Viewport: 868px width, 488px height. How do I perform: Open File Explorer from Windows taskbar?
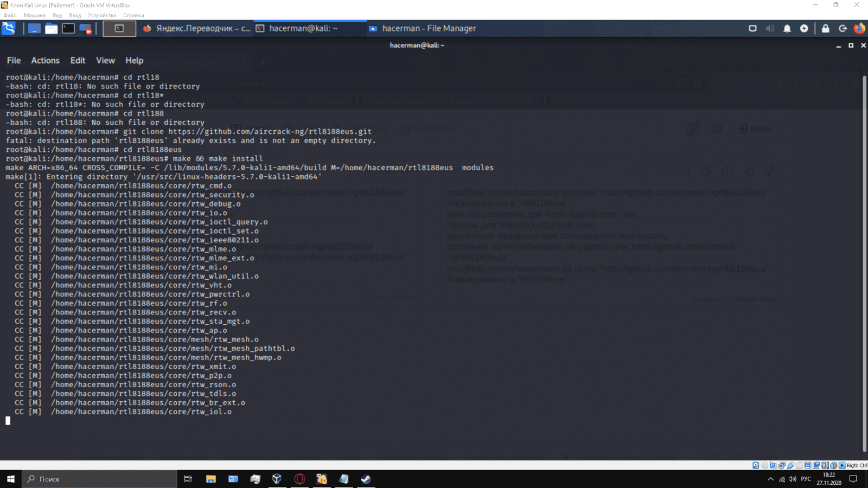[x=211, y=479]
